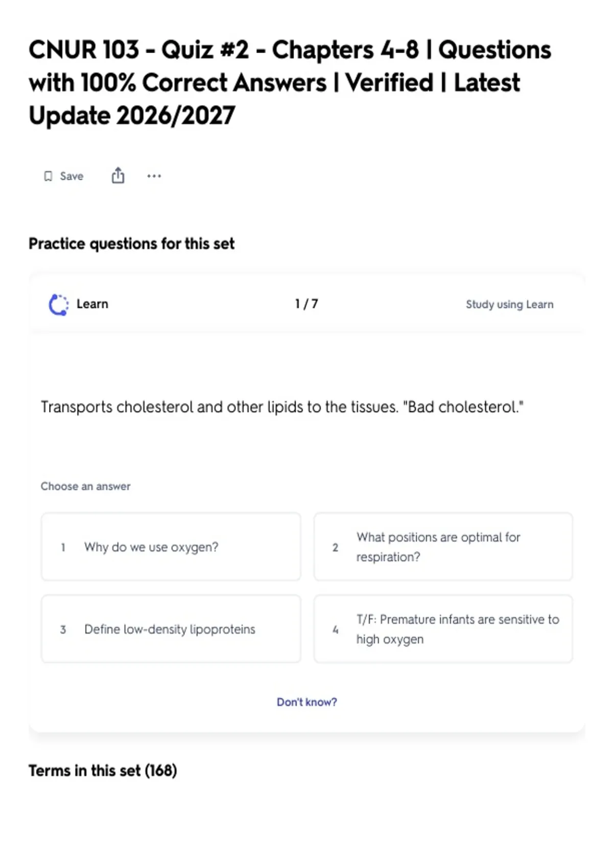This screenshot has width=613, height=868.
Task: Open the share icon
Action: 118,175
